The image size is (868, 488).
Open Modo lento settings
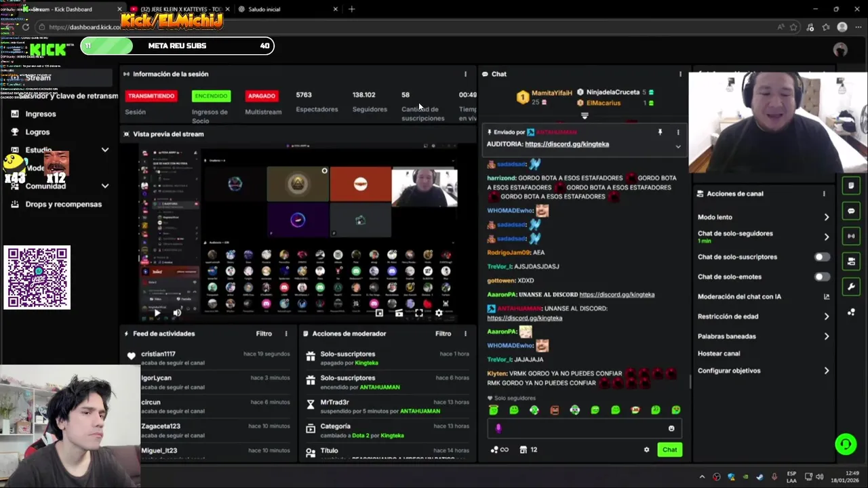click(x=763, y=217)
